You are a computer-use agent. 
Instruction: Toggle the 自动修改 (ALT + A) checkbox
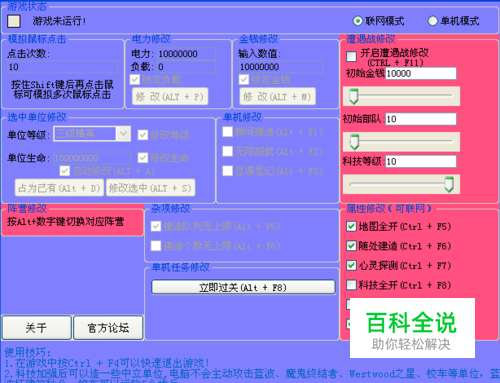(65, 171)
